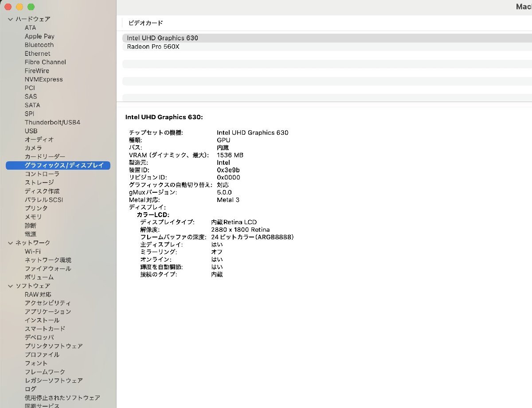Image resolution: width=532 pixels, height=408 pixels.
Task: Select SPI in the sidebar
Action: [29, 114]
